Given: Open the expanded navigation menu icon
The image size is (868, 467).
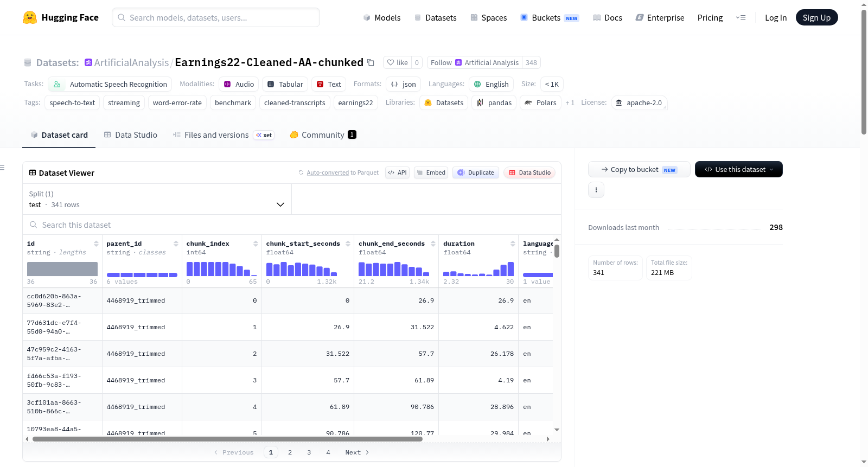Looking at the screenshot, I should pyautogui.click(x=741, y=17).
